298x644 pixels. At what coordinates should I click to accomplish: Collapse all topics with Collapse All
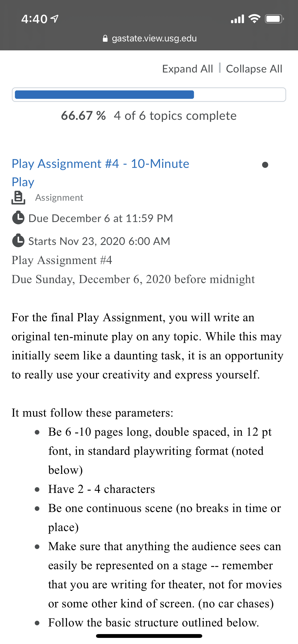coord(254,69)
